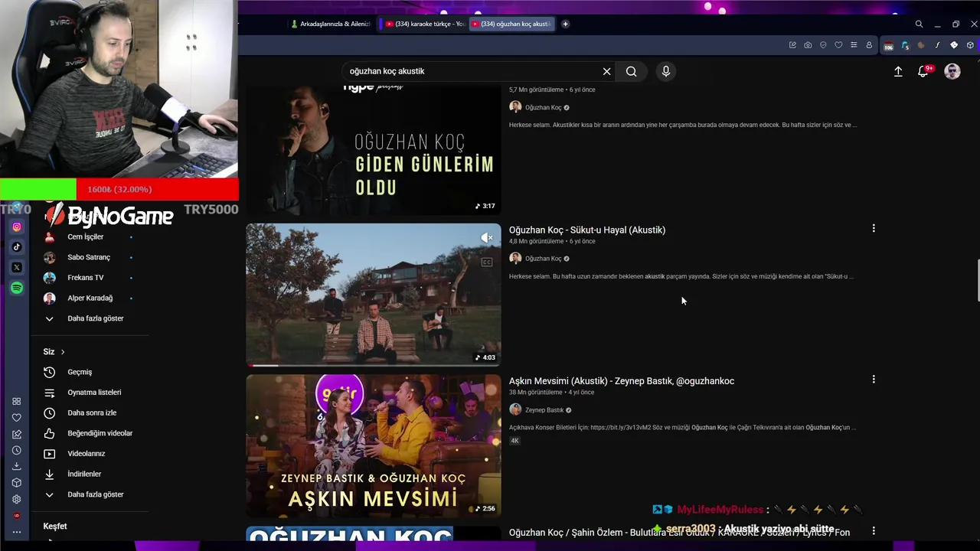Click the YouTube upload arrow icon
This screenshot has height=551, width=980.
(898, 71)
